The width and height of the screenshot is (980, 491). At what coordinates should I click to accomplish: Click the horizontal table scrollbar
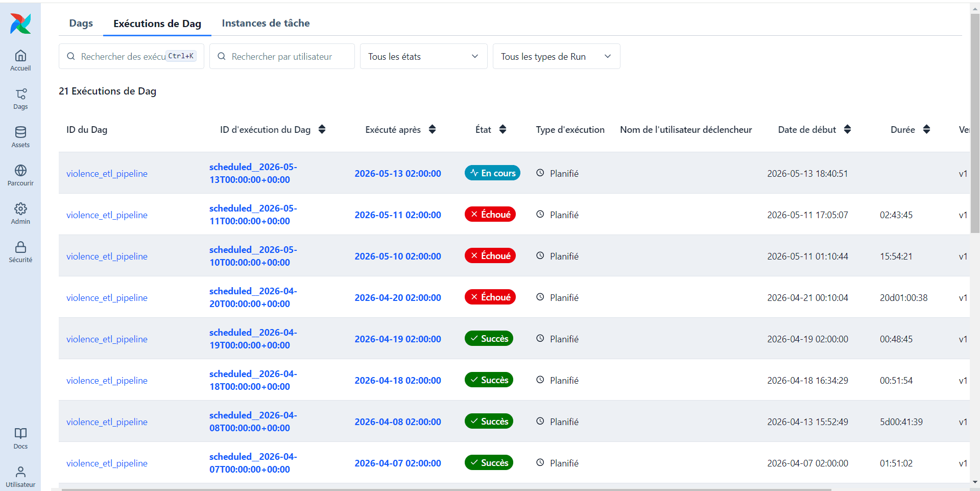(446, 489)
